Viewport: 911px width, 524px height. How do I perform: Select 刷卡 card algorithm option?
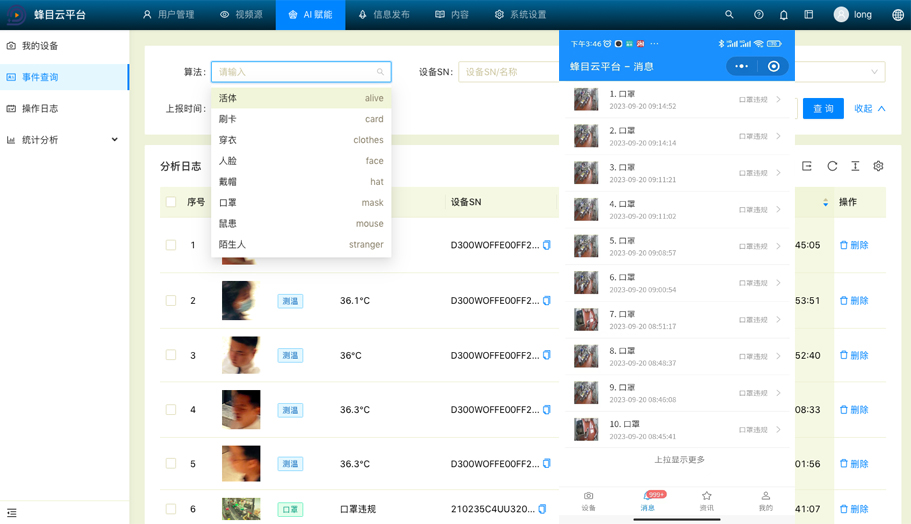pos(301,119)
